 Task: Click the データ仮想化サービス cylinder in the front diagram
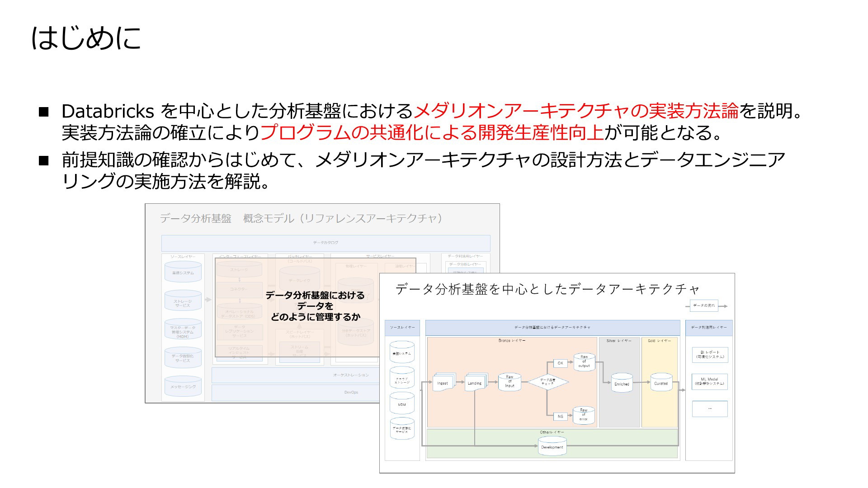402,429
